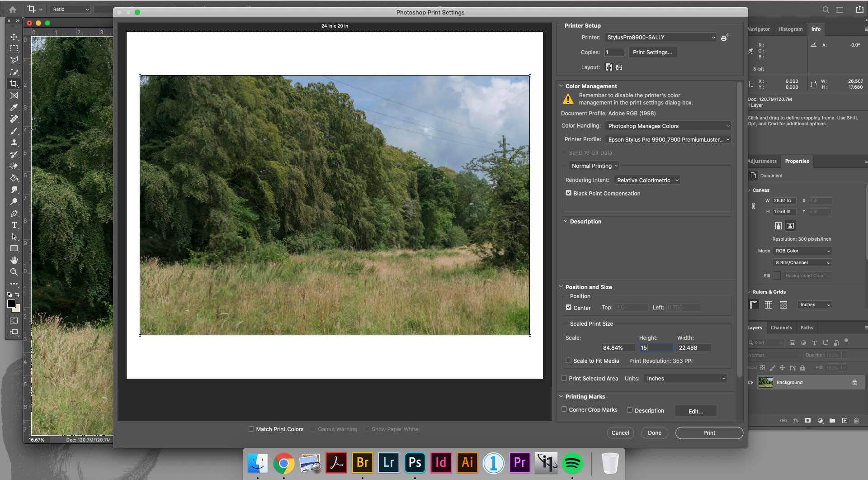
Task: Enable Scale to Fit Media
Action: [568, 361]
